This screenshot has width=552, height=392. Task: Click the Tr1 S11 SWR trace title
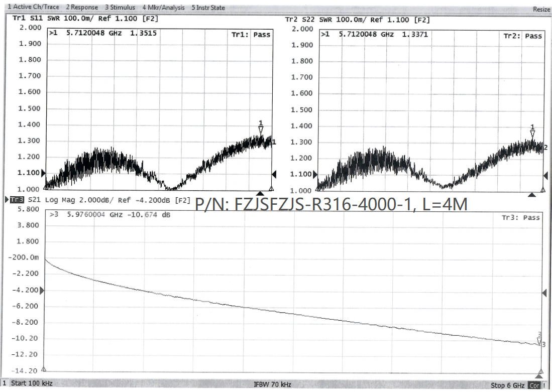tap(85, 18)
